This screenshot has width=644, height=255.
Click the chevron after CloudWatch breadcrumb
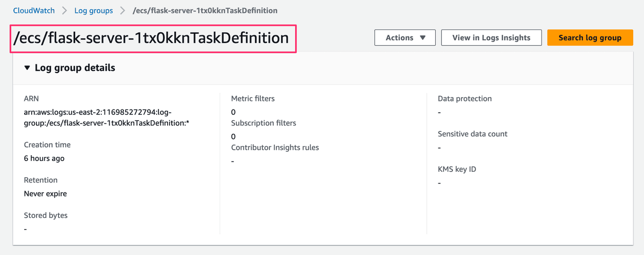pos(63,10)
